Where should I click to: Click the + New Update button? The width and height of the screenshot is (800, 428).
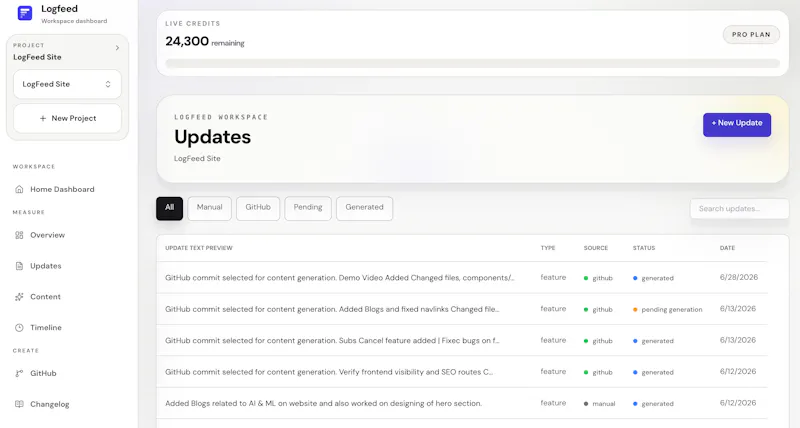(737, 124)
